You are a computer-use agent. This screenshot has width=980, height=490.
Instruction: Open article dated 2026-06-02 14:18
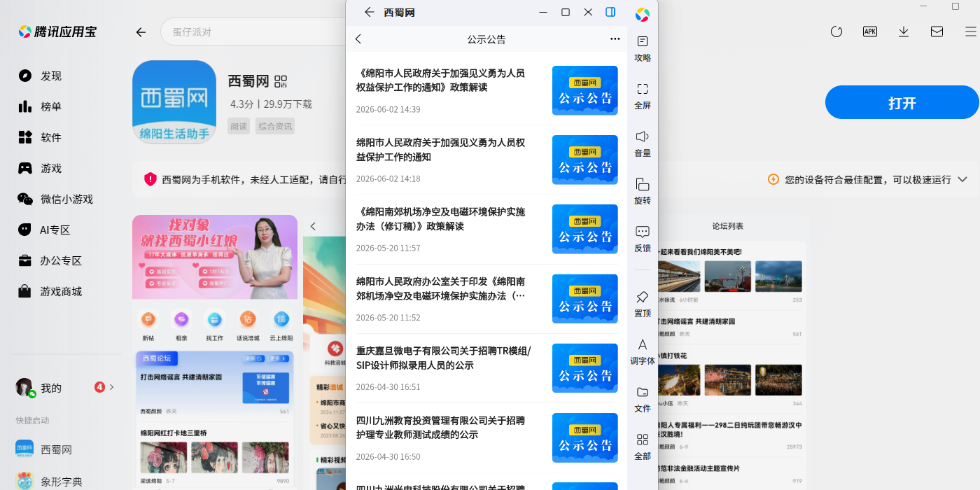486,160
